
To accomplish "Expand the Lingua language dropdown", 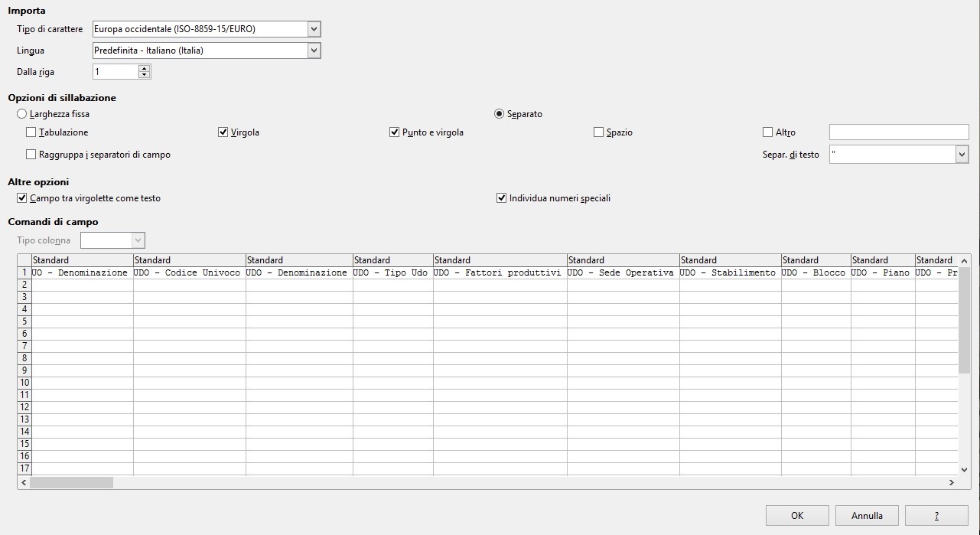I will click(x=314, y=51).
